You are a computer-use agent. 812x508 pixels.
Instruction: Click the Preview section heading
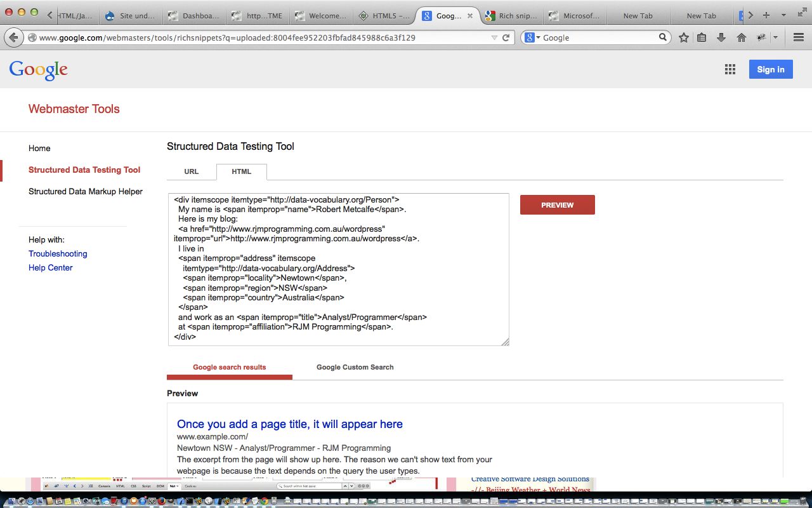point(183,393)
